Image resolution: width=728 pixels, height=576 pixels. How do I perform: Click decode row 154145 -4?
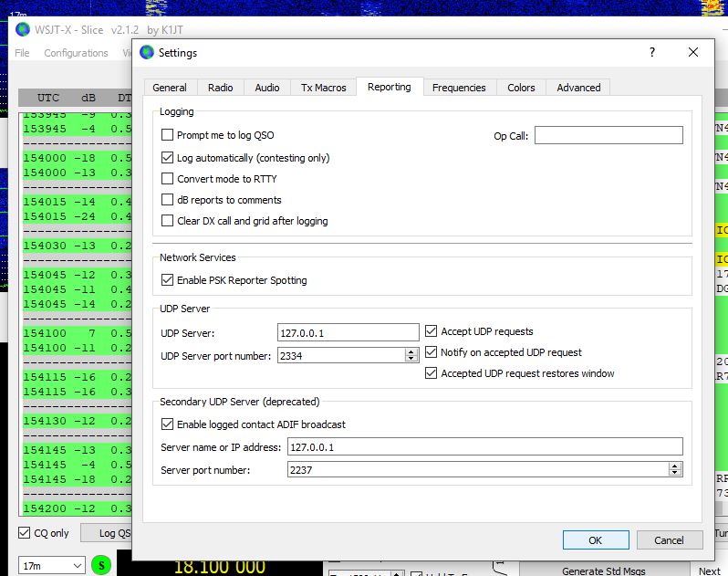(78, 465)
